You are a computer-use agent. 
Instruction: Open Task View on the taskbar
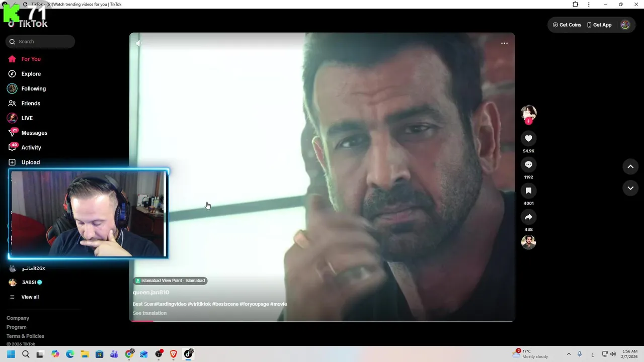tap(40, 354)
